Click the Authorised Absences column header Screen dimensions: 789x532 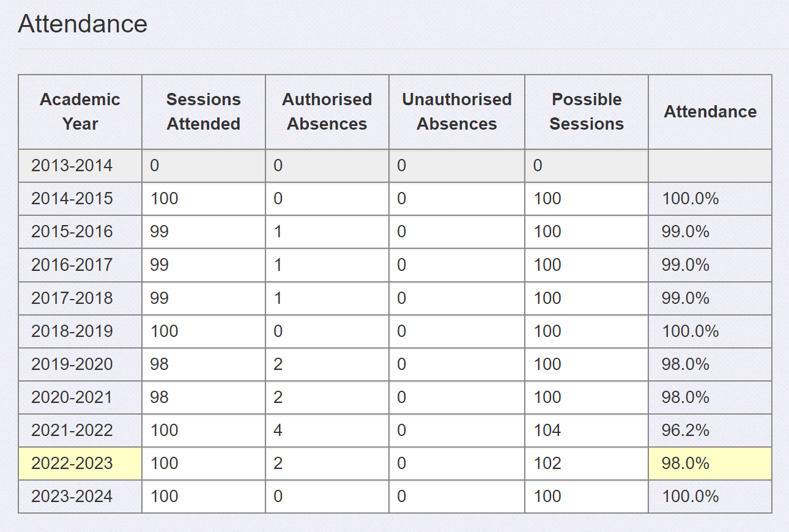point(327,112)
